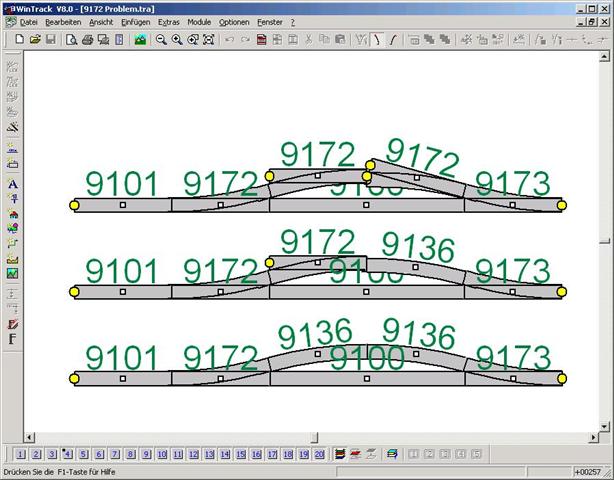Toggle layer 3 button
614x480 pixels.
tap(52, 454)
